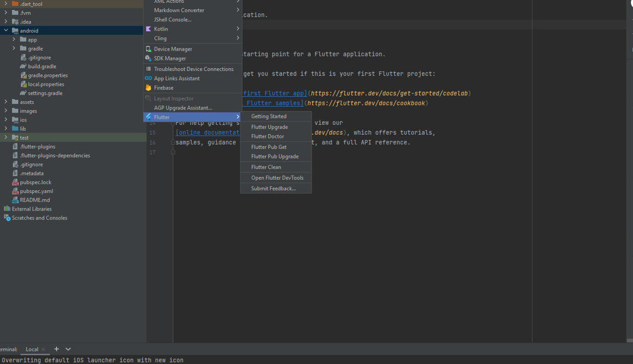Viewport: 633px width, 364px height.
Task: Click the local.properties file icon
Action: [24, 84]
